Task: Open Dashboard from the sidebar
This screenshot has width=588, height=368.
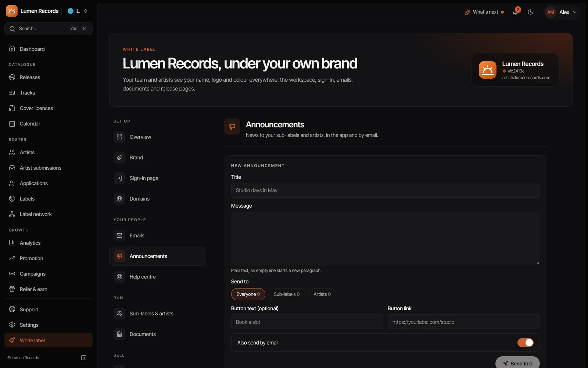Action: (x=49, y=49)
